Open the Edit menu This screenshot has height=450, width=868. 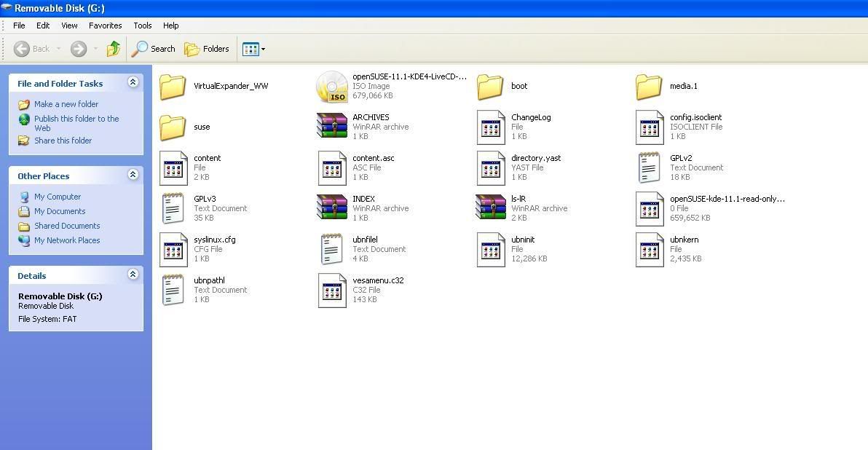coord(43,25)
